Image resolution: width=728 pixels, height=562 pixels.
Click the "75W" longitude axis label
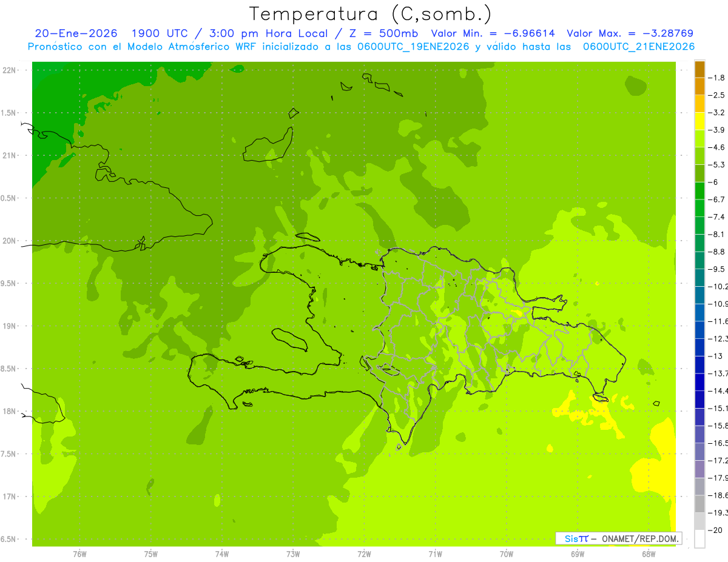click(x=151, y=554)
